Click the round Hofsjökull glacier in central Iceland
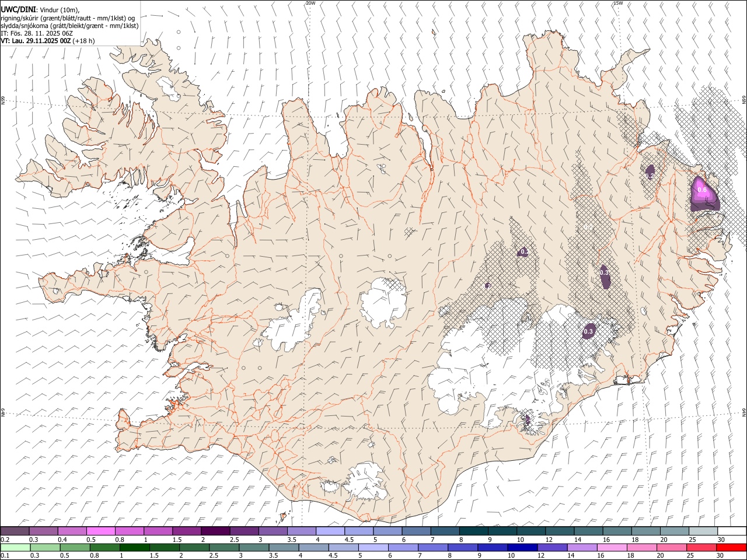747x560 pixels. pyautogui.click(x=383, y=303)
